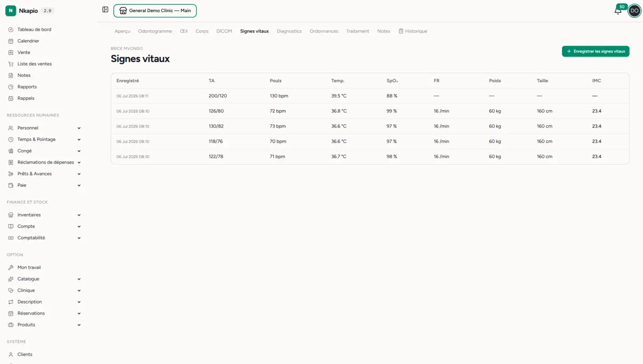Expand the Produits submenu chevron

pos(79,325)
